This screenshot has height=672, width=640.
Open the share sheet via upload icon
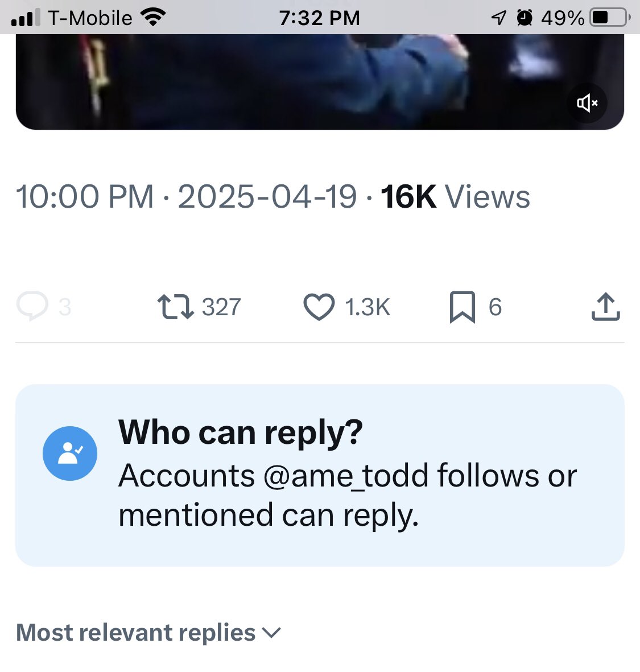(x=605, y=307)
